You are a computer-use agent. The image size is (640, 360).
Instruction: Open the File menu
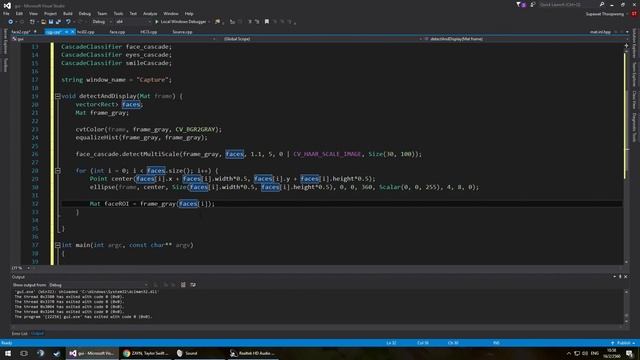coord(6,13)
